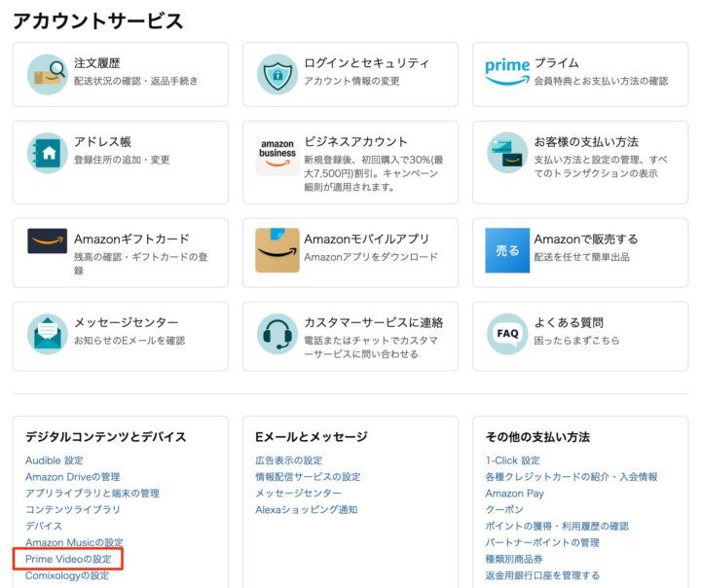
Task: Click 配送状況の確認・返品手続き description text
Action: (x=136, y=81)
